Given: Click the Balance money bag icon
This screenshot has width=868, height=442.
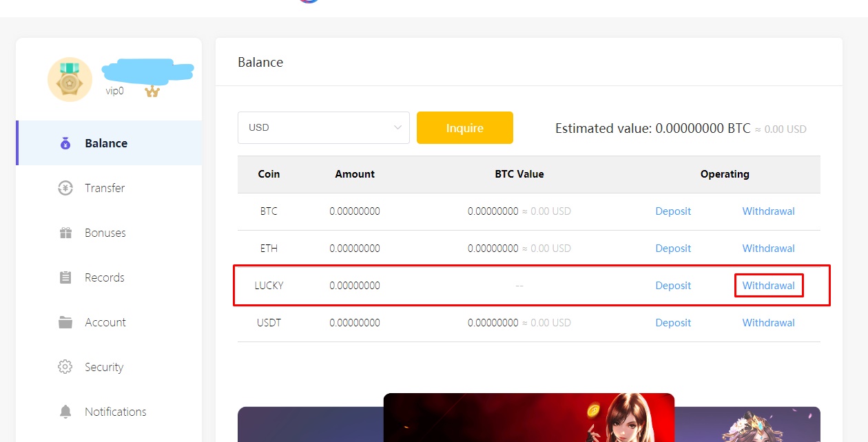Looking at the screenshot, I should (65, 143).
